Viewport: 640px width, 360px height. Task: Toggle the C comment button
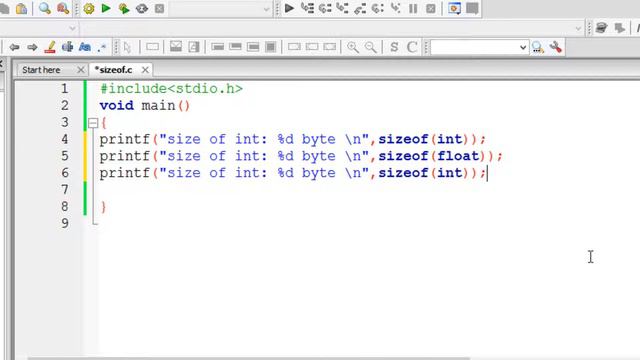pyautogui.click(x=412, y=47)
